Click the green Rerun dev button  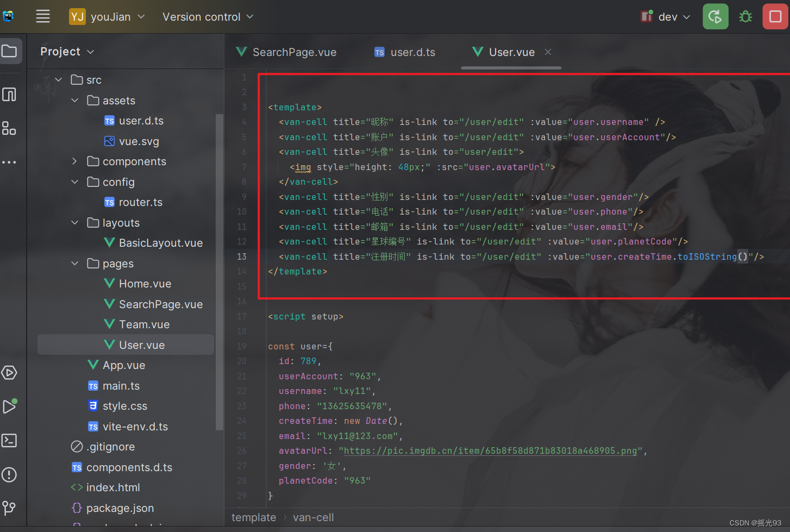pyautogui.click(x=716, y=16)
